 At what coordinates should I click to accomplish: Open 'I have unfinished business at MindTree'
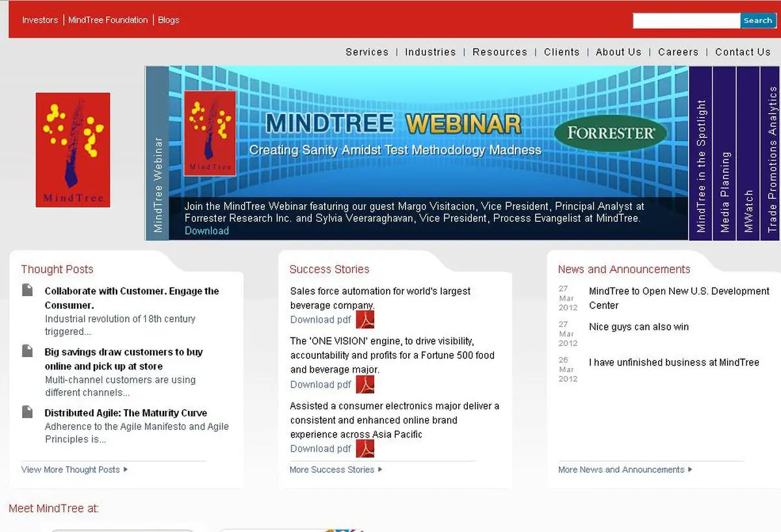click(x=674, y=362)
